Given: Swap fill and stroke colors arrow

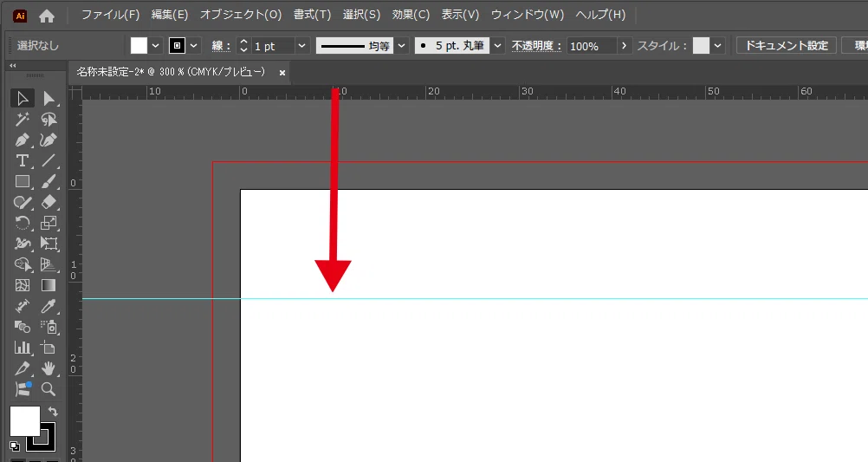Looking at the screenshot, I should point(53,412).
